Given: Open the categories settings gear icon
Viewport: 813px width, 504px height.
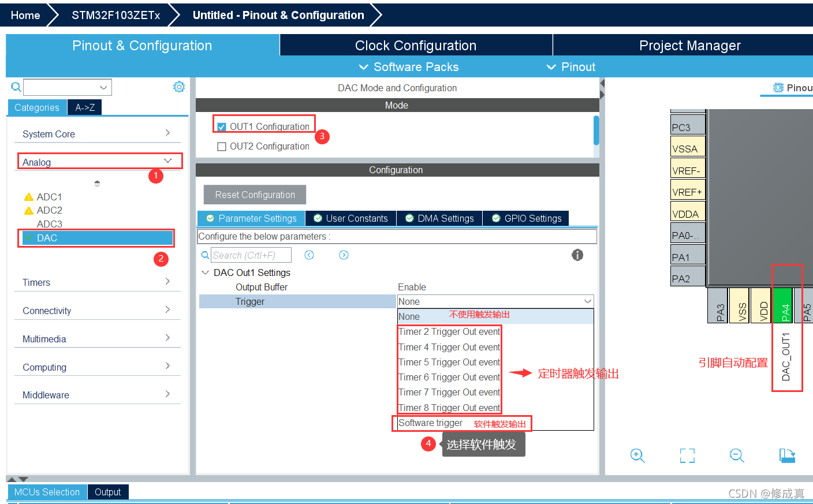Looking at the screenshot, I should point(179,87).
